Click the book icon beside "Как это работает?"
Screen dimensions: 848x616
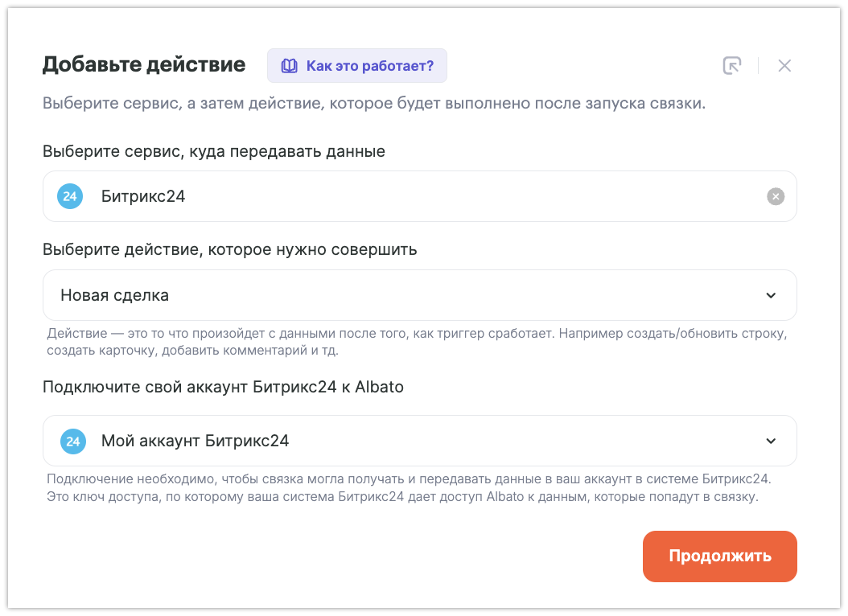290,66
